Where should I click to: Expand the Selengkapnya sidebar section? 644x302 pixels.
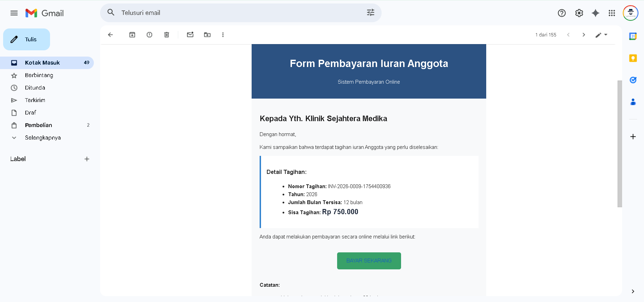(x=42, y=138)
